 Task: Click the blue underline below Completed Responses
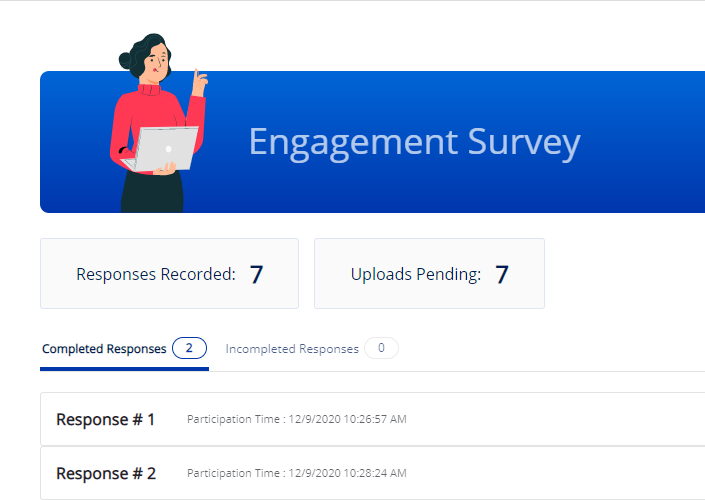[x=124, y=369]
